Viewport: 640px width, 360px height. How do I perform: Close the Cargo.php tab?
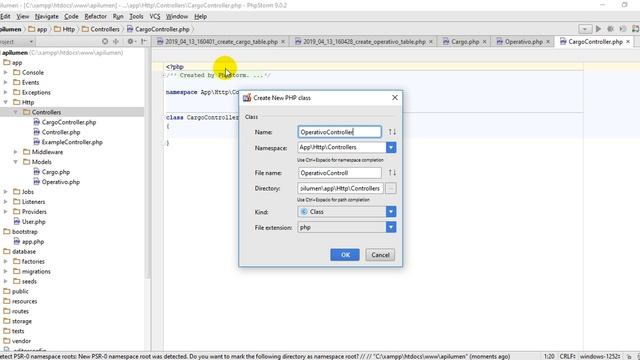(x=484, y=42)
